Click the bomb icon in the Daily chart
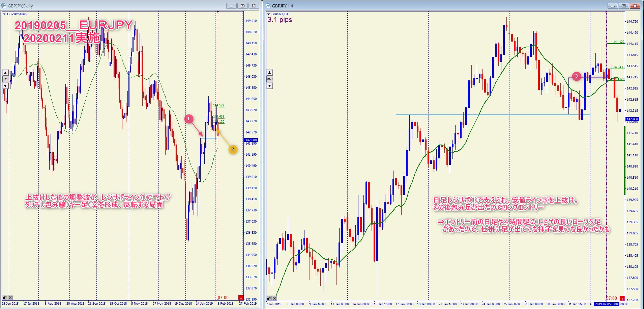This screenshot has width=644, height=309. pos(5,298)
